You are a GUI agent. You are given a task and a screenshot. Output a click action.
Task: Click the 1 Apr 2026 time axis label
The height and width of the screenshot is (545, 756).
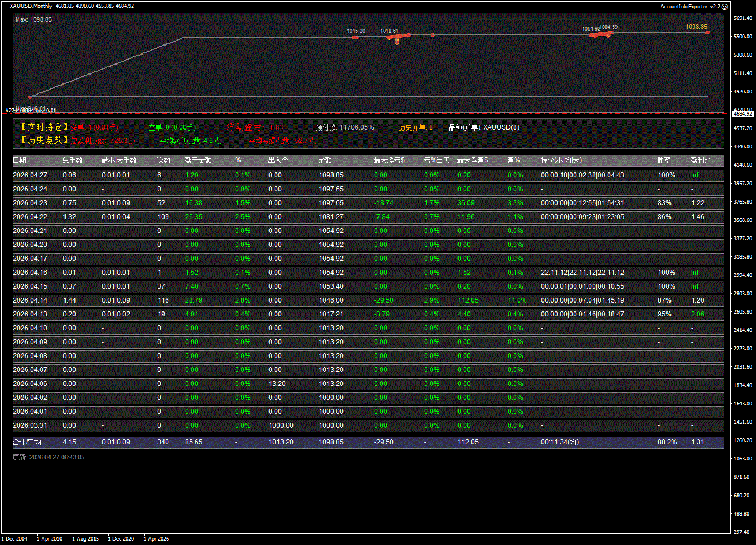[156, 538]
